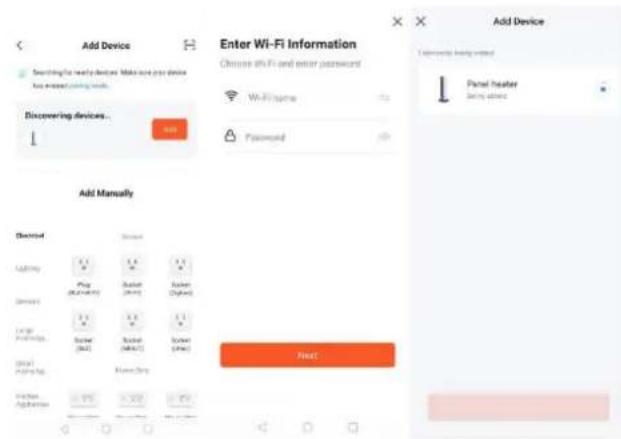Tap the orange Next button
621x439 pixels.
coord(308,355)
